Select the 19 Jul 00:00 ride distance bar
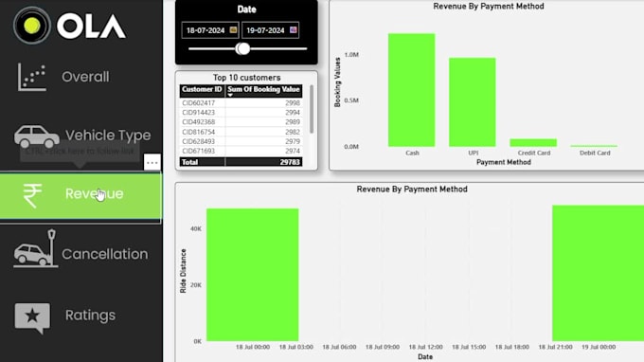 (x=598, y=273)
